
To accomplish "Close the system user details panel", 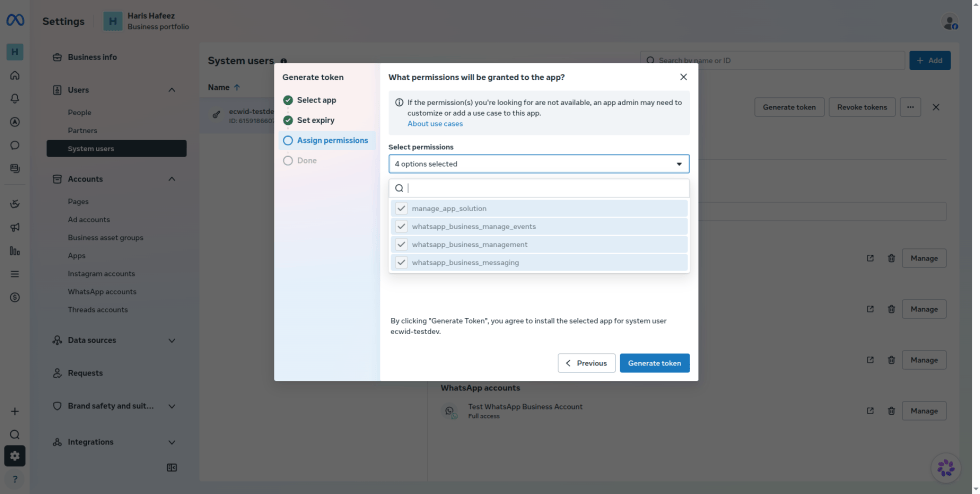I will point(936,107).
